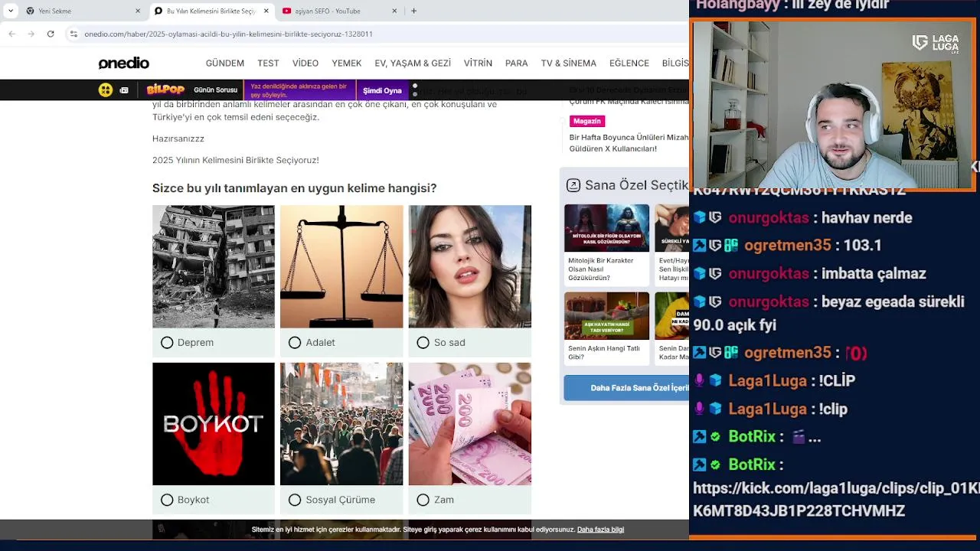Click onurgoktas on havhav nerde message
Screen dimensions: 980x551
click(x=769, y=218)
